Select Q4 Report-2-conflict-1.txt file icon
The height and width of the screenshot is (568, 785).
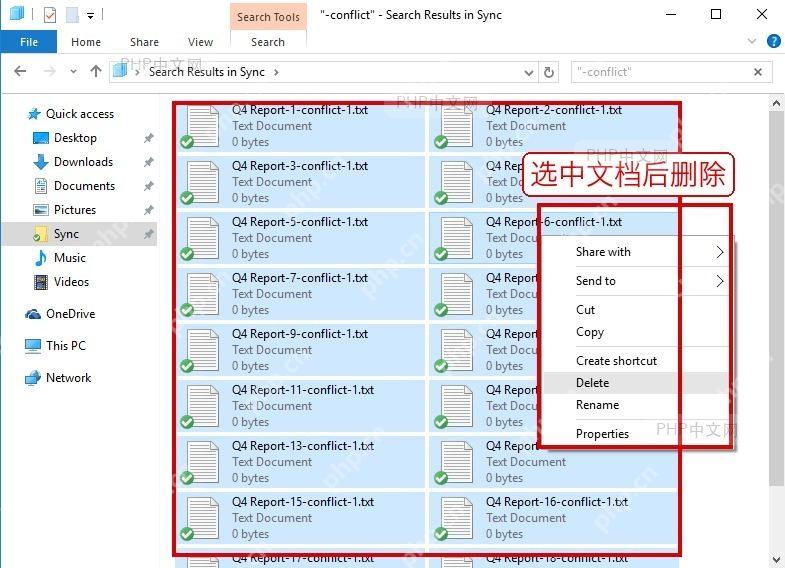coord(455,127)
